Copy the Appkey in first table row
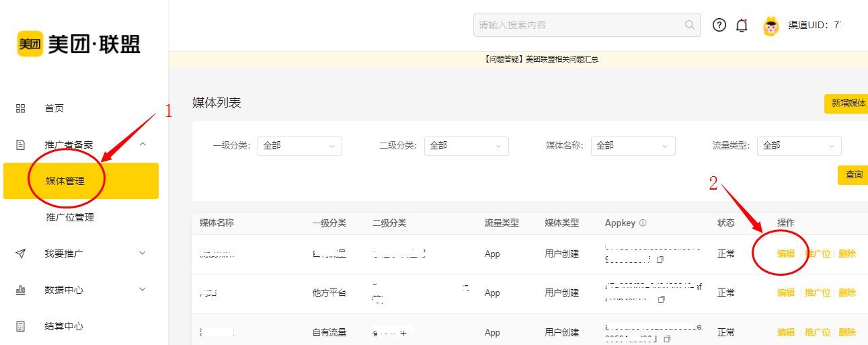Viewport: 868px width, 345px height. [660, 260]
